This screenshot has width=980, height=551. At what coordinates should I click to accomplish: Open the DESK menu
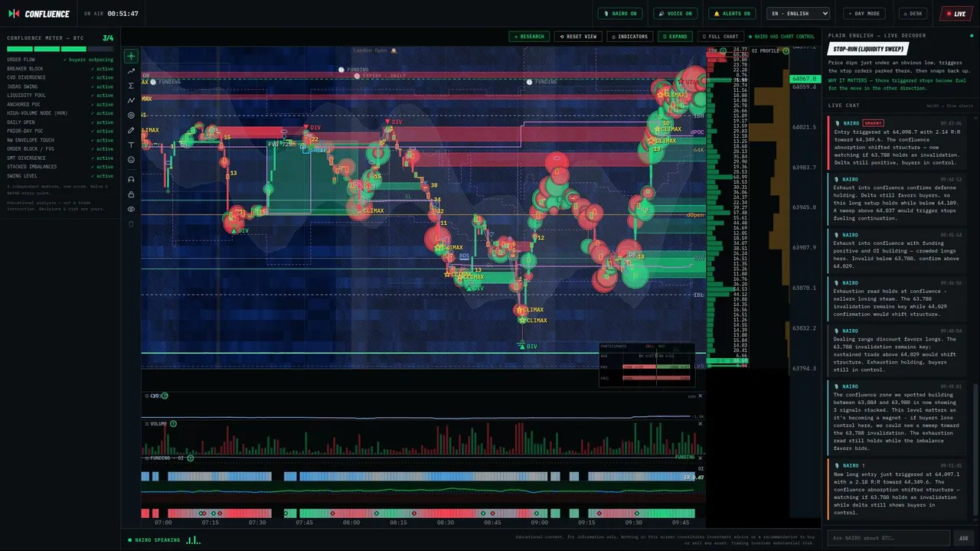913,14
